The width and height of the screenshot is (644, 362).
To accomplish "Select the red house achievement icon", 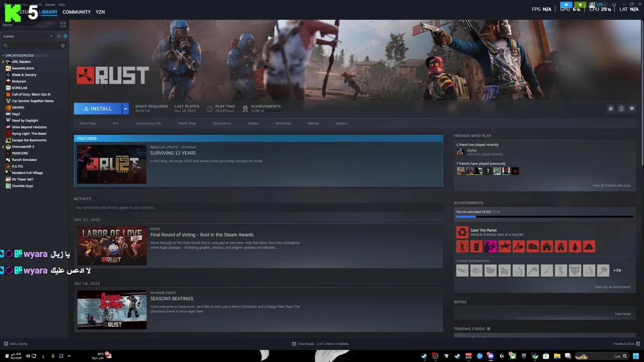I will (x=547, y=246).
